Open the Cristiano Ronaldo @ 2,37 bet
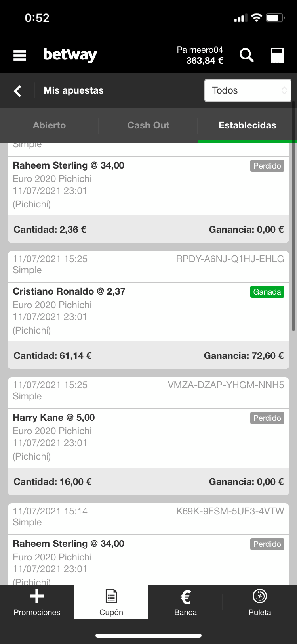297x644 pixels. (69, 291)
